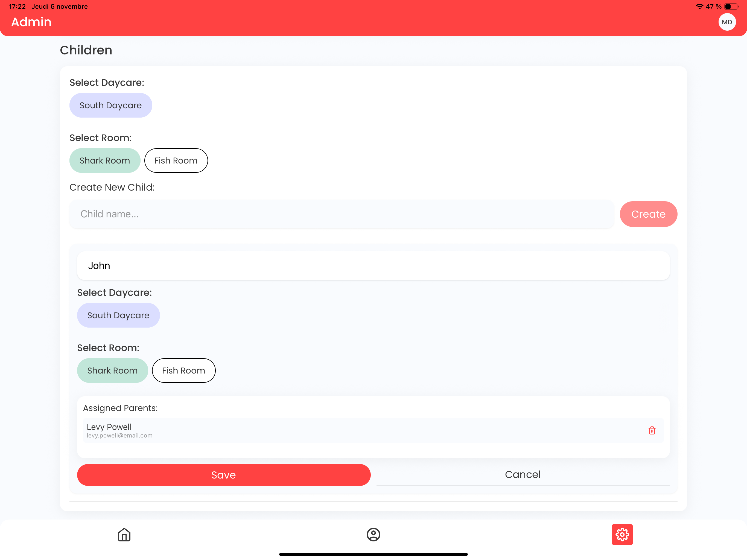Click the status bar time 17:22
Image resolution: width=747 pixels, height=560 pixels.
tap(17, 6)
